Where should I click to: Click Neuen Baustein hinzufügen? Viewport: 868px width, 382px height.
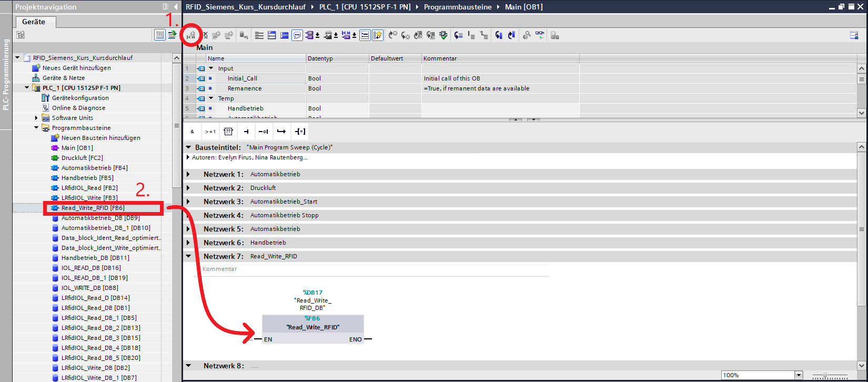click(100, 138)
